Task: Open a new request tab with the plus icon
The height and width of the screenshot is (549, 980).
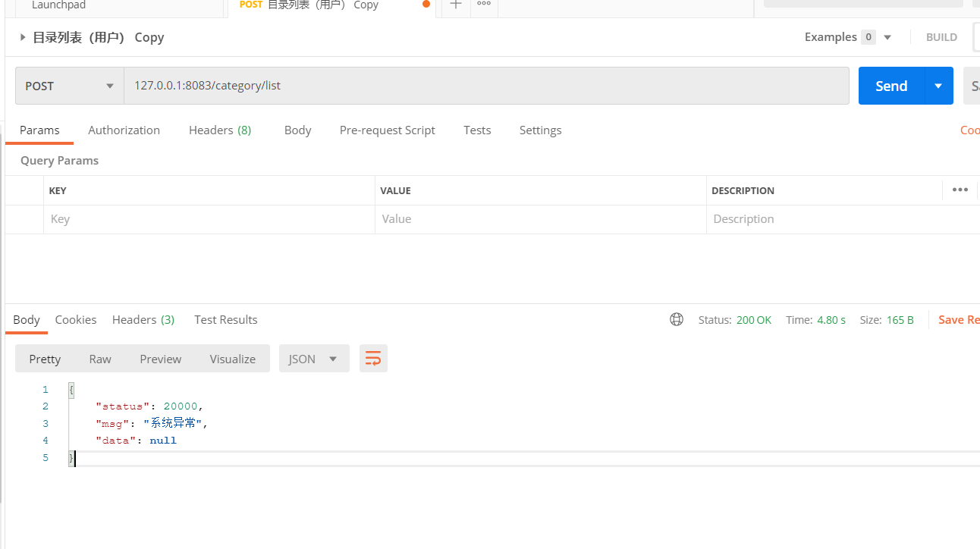Action: pyautogui.click(x=455, y=5)
